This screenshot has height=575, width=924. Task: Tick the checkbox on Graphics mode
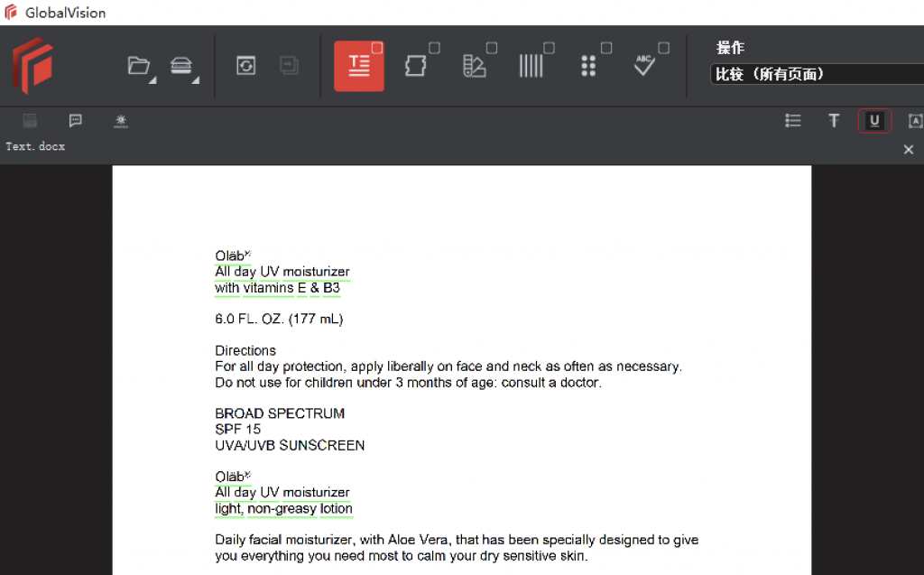[x=434, y=48]
